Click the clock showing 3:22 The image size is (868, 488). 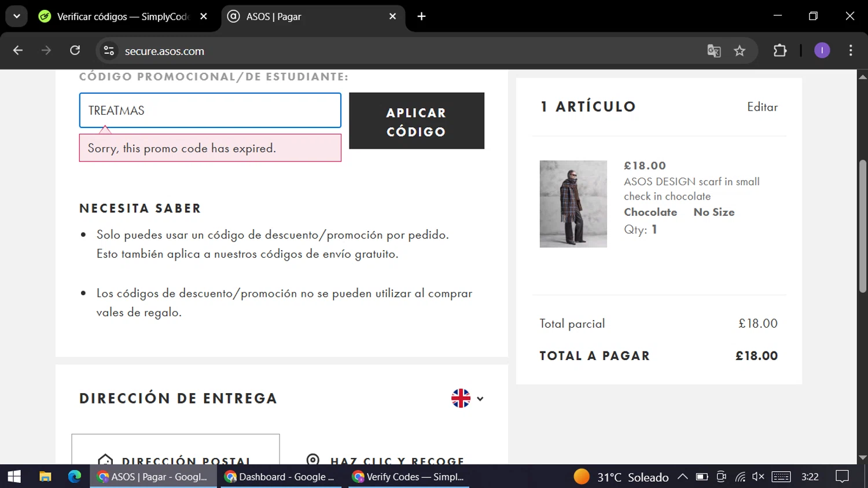[x=810, y=476]
